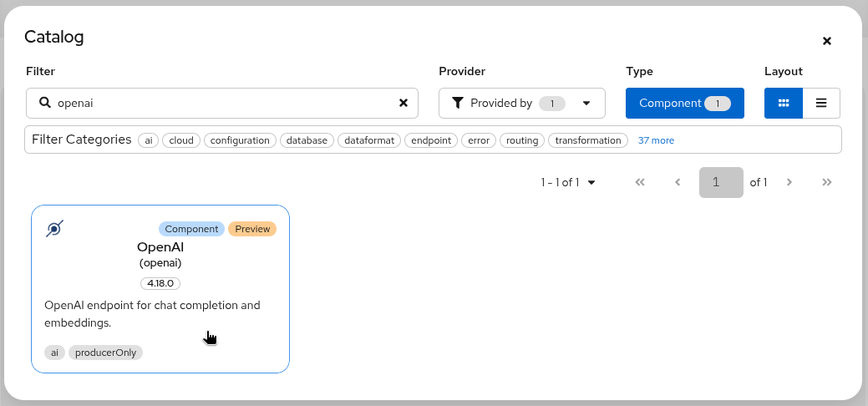Open the 1 - 1 of 1 per-page menu

point(568,182)
